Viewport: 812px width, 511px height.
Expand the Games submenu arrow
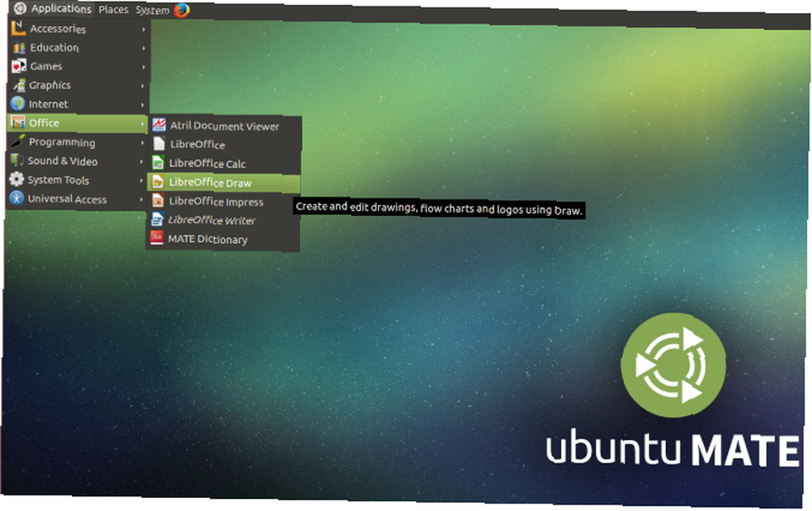144,67
